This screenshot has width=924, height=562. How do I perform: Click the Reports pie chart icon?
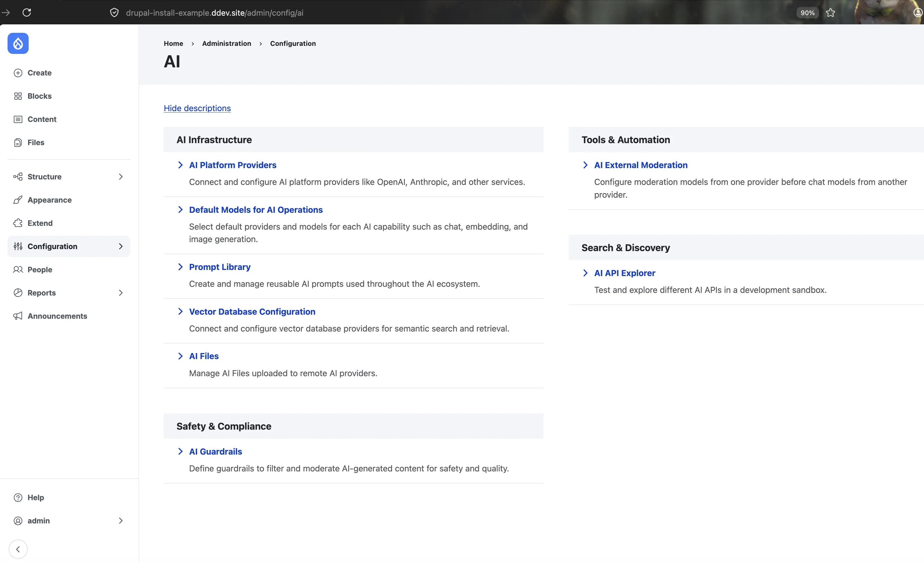pyautogui.click(x=18, y=293)
